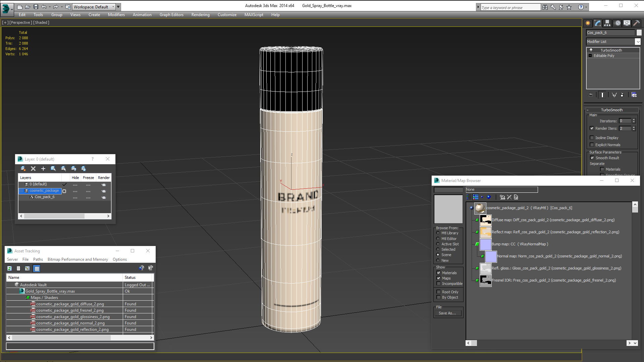Click the Open File icon
This screenshot has width=644, height=362.
pos(28,7)
